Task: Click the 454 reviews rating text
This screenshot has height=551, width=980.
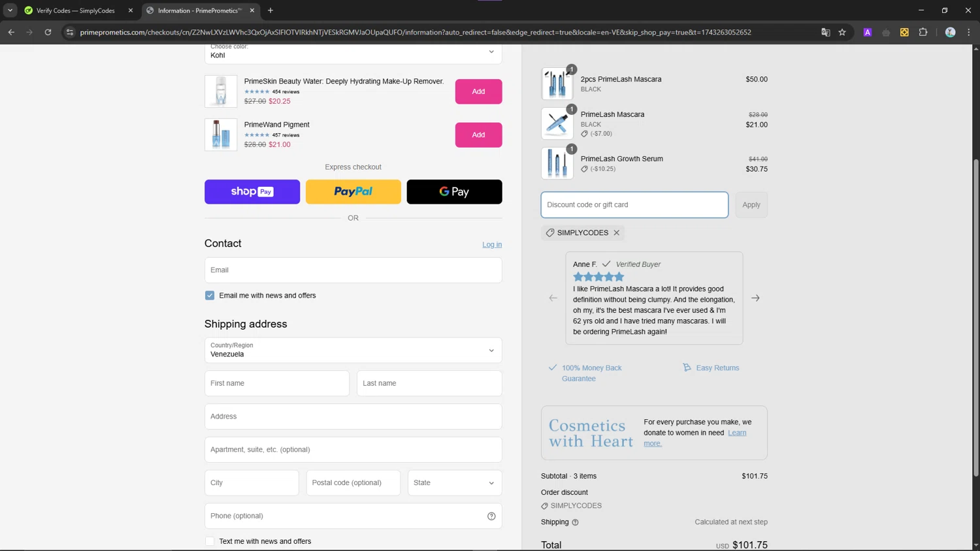Action: (x=286, y=92)
